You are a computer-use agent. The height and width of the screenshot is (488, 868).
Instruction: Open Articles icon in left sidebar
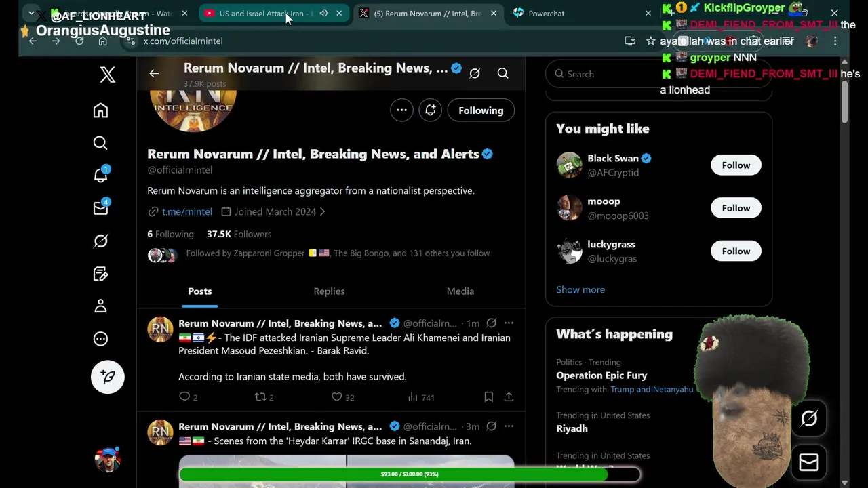click(100, 274)
